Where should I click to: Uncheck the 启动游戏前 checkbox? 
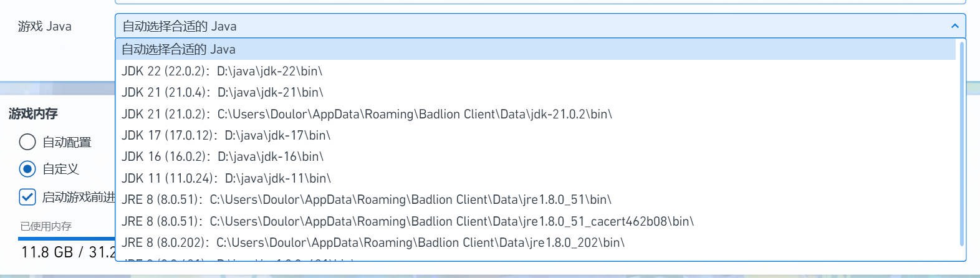click(x=27, y=197)
